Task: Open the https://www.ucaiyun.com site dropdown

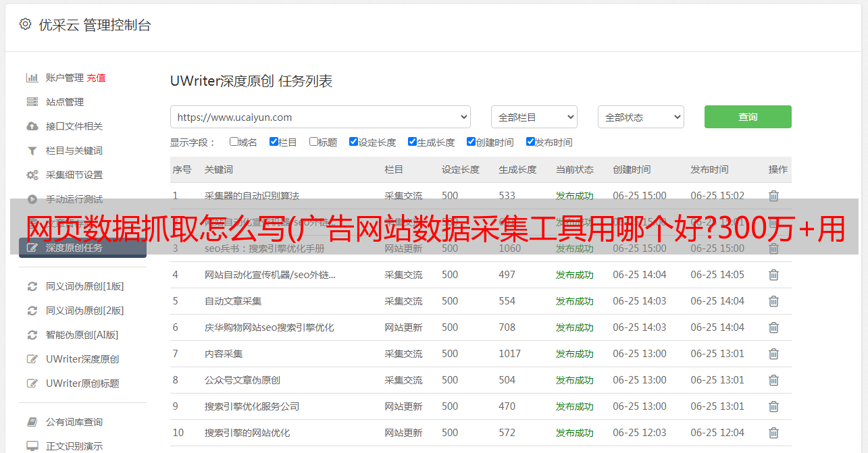Action: point(320,117)
